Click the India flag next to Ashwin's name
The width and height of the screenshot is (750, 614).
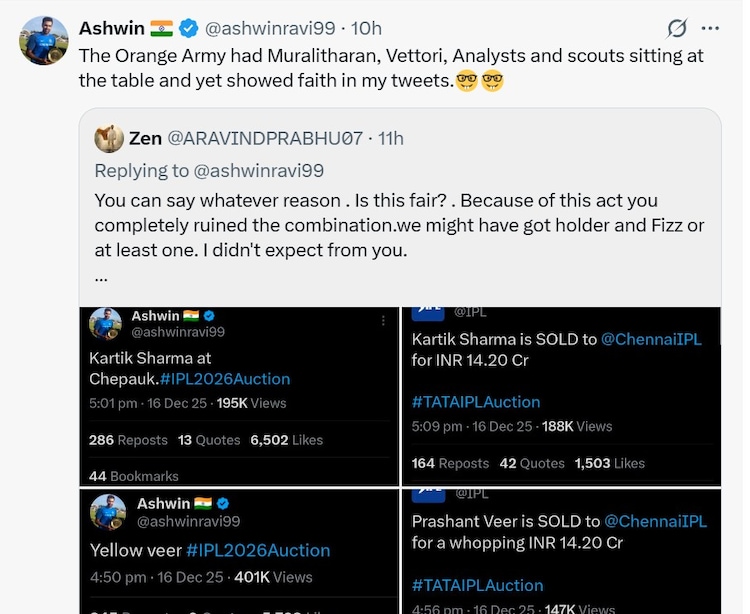162,28
